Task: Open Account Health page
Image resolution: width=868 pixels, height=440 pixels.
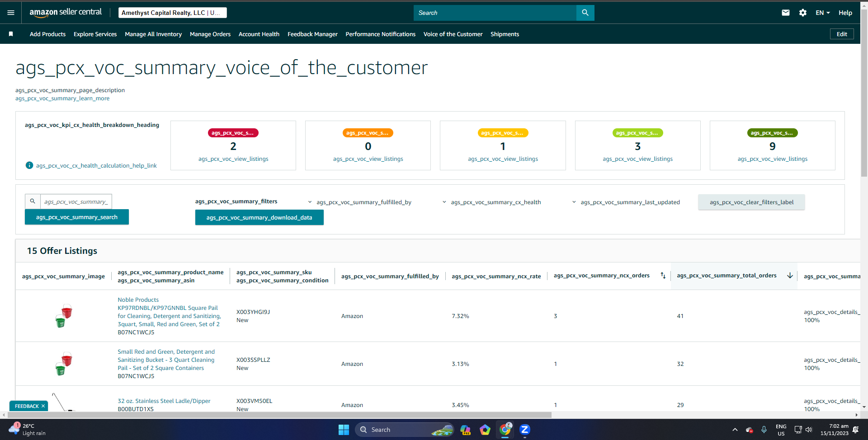Action: [259, 34]
